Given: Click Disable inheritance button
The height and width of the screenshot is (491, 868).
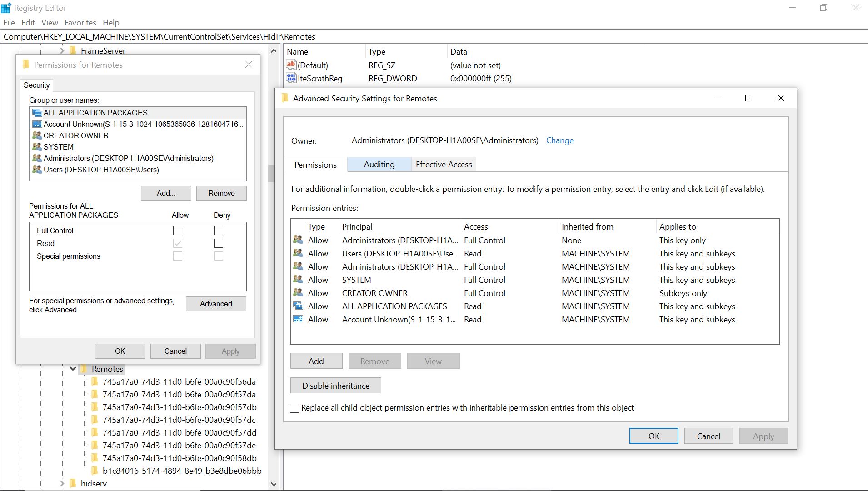Looking at the screenshot, I should 336,386.
